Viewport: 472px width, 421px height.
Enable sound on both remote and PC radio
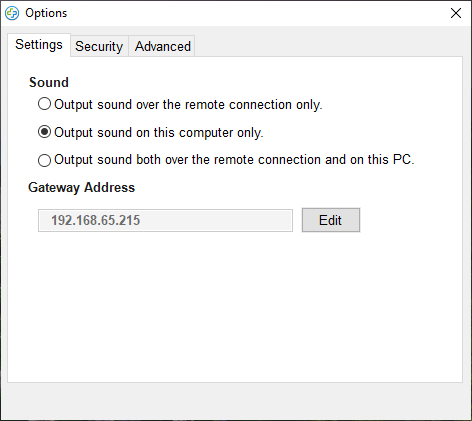coord(44,160)
